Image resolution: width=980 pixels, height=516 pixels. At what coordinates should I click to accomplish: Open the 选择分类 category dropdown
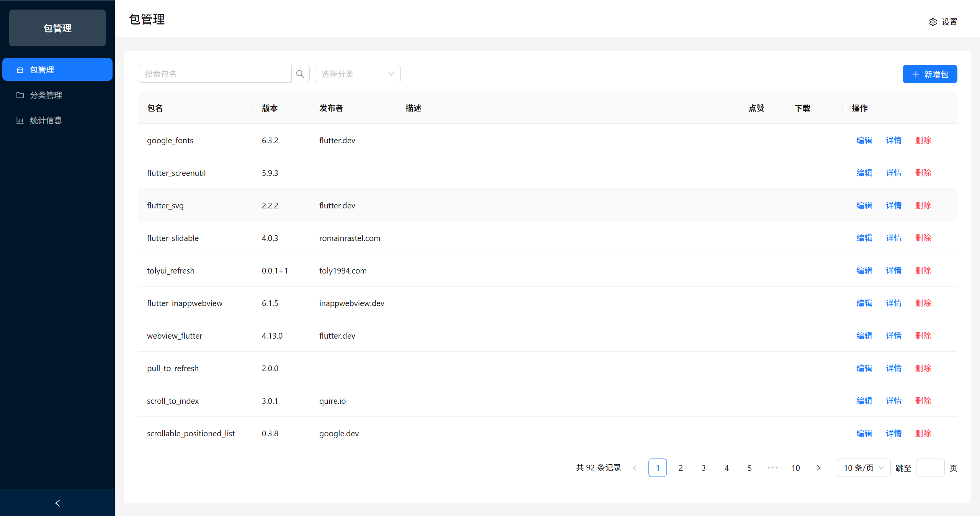(357, 74)
